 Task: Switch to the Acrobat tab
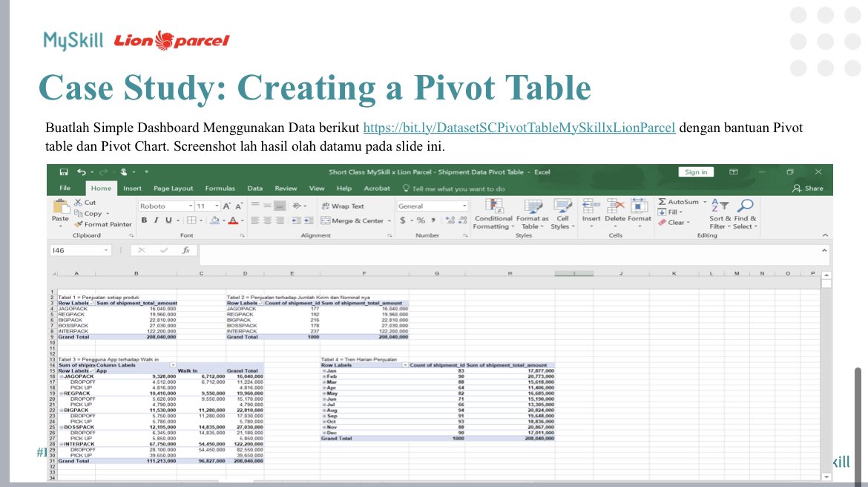click(x=377, y=189)
